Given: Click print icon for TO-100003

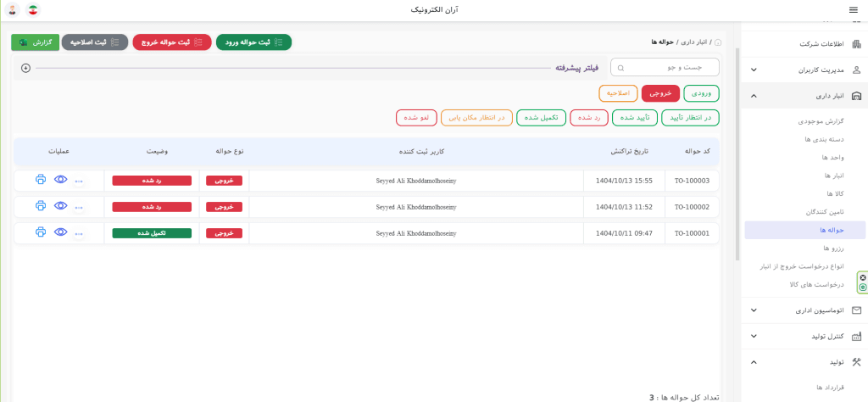Looking at the screenshot, I should 41,180.
